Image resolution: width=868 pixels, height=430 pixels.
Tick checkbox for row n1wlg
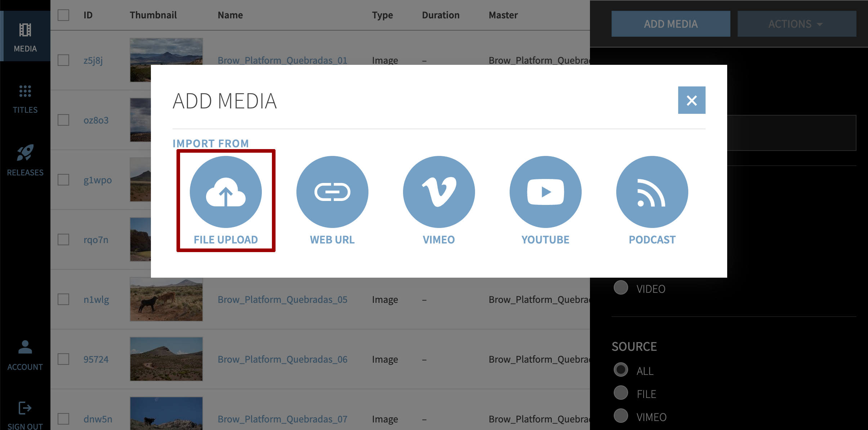pos(63,299)
